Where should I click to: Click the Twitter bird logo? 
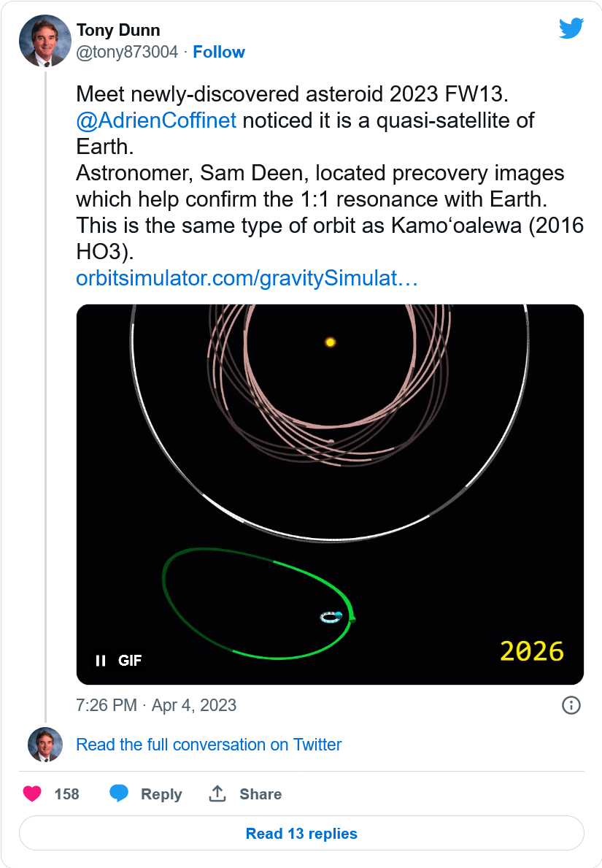coord(571,29)
